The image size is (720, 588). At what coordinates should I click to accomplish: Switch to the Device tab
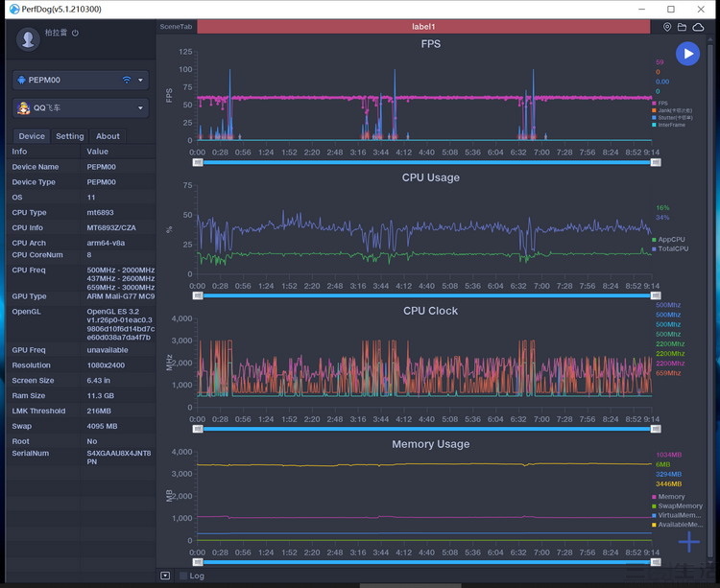pyautogui.click(x=32, y=136)
